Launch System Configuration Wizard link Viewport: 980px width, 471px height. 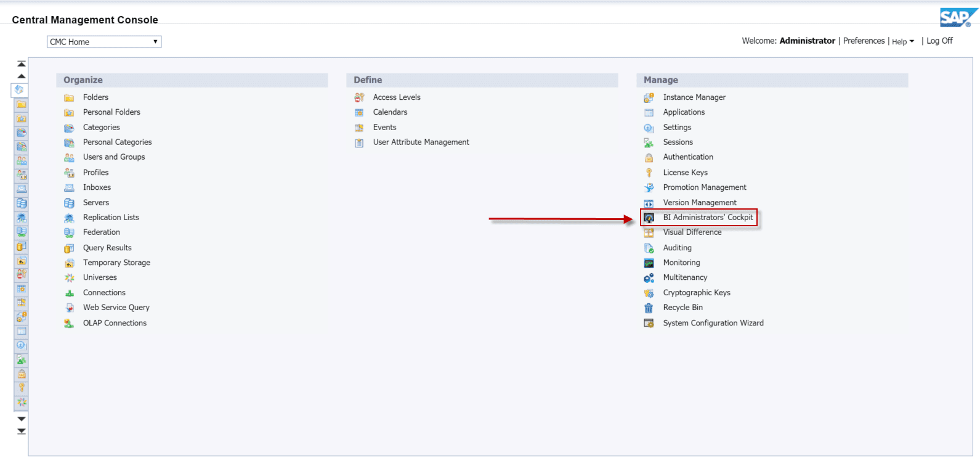713,323
